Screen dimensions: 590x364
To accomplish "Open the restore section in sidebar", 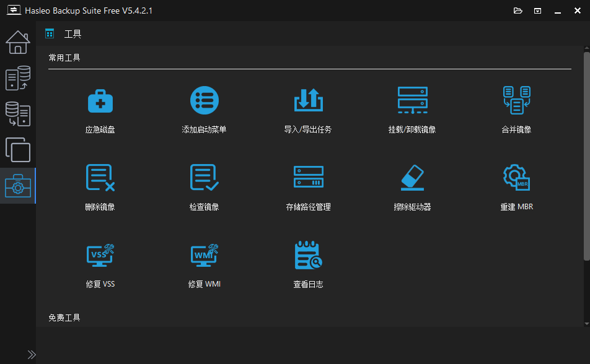I will 18,114.
